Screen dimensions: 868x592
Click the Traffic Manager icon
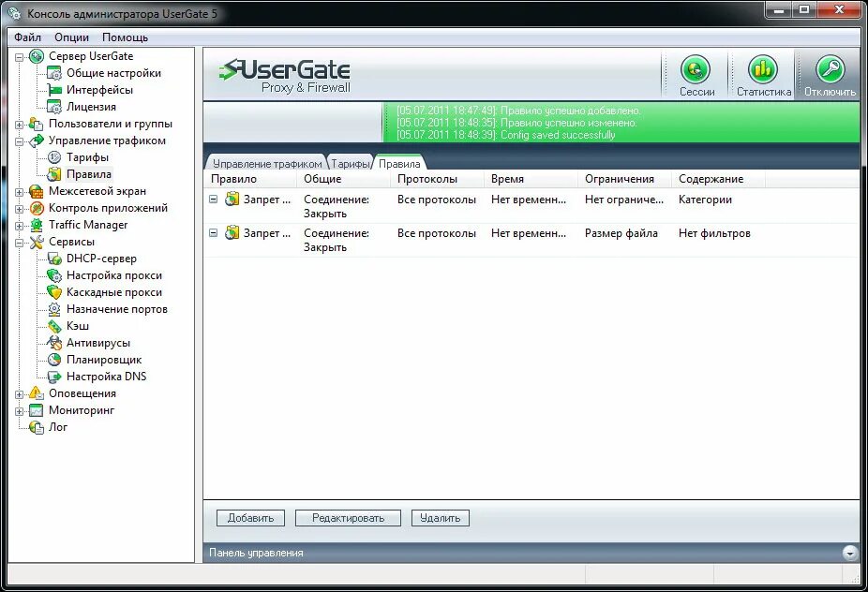[37, 225]
